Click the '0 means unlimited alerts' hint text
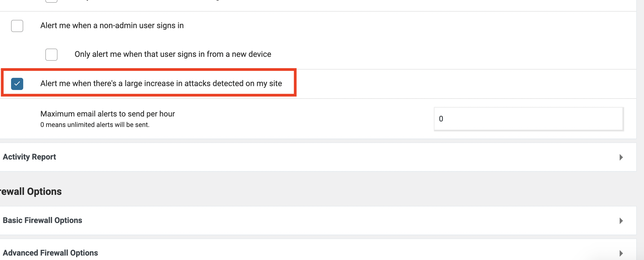Image resolution: width=644 pixels, height=260 pixels. (95, 125)
